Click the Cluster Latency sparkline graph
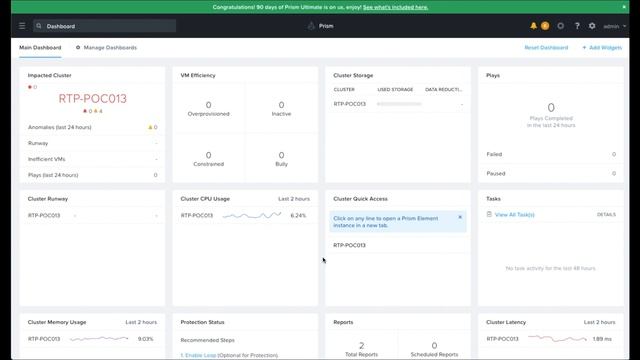 [x=557, y=338]
